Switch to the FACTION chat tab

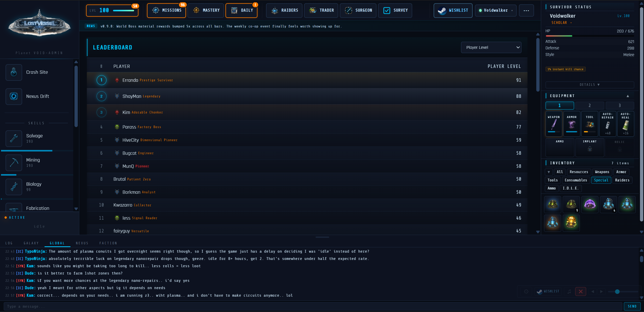(x=108, y=243)
